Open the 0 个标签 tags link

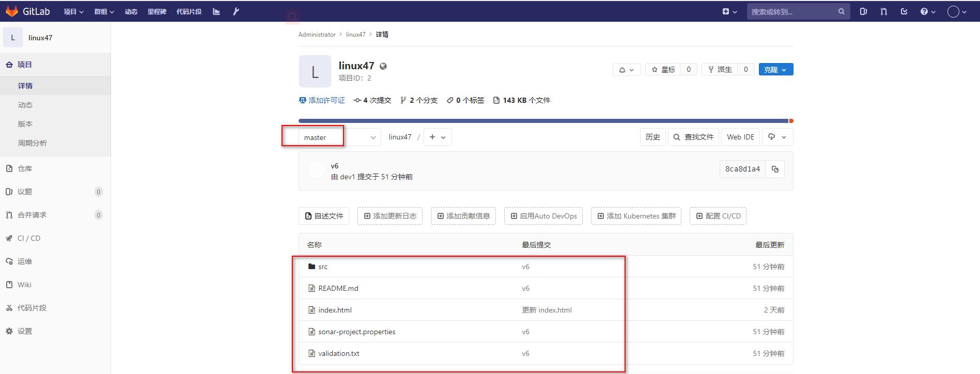[465, 100]
